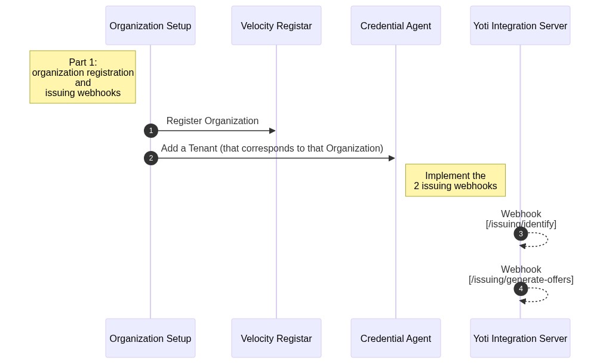600x364 pixels.
Task: Click the step 1 sequence number circle
Action: (x=151, y=131)
